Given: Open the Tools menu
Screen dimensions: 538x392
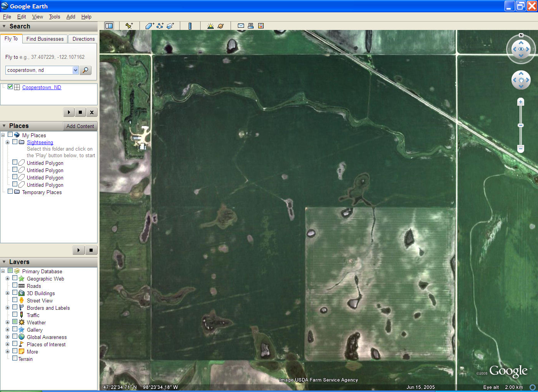Looking at the screenshot, I should point(55,17).
